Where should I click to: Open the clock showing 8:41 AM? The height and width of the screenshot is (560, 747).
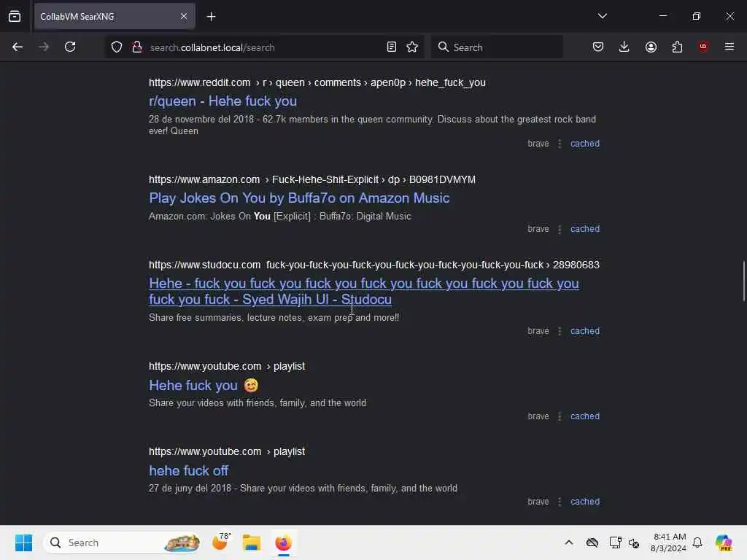tap(668, 542)
